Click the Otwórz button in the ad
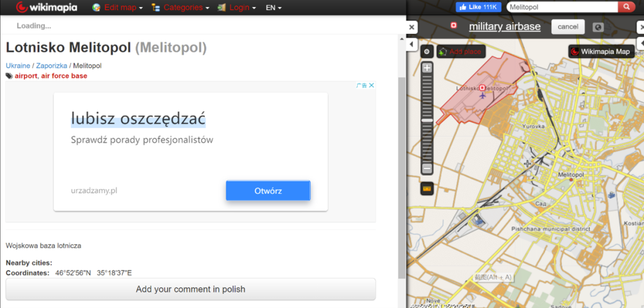This screenshot has width=644, height=308. tap(268, 191)
